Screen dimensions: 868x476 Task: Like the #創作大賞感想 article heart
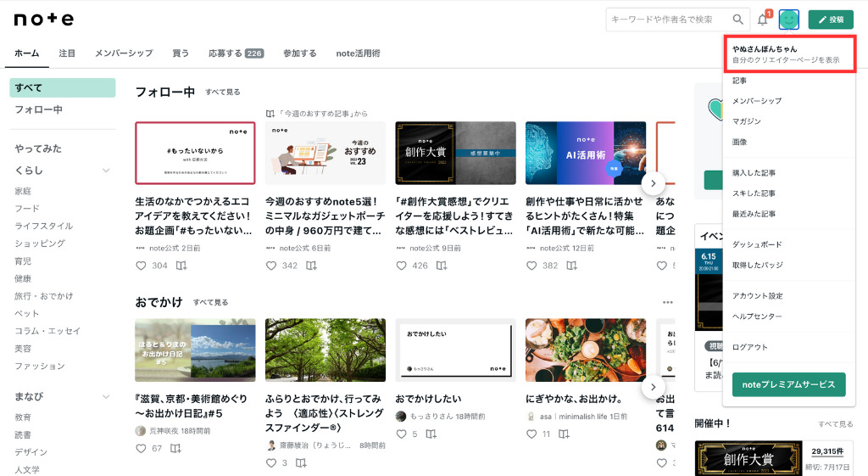401,266
